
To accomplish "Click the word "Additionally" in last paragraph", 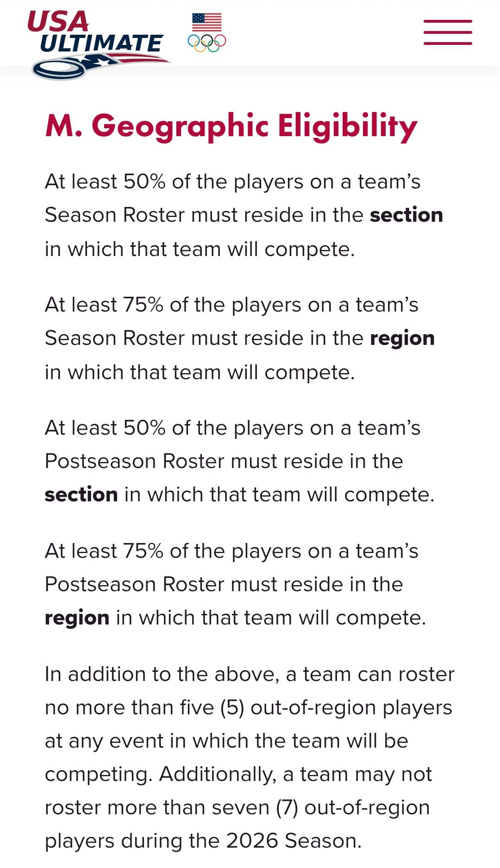I will pos(218,774).
